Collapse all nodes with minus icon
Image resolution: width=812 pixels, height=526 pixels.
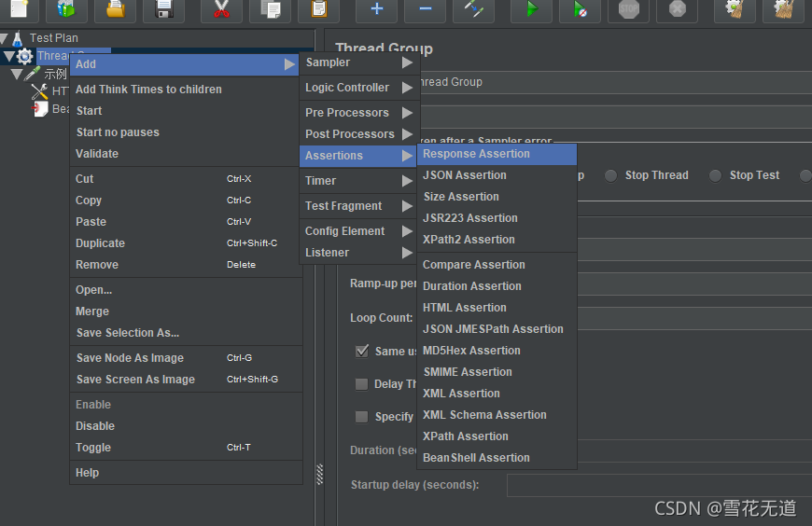pos(426,8)
